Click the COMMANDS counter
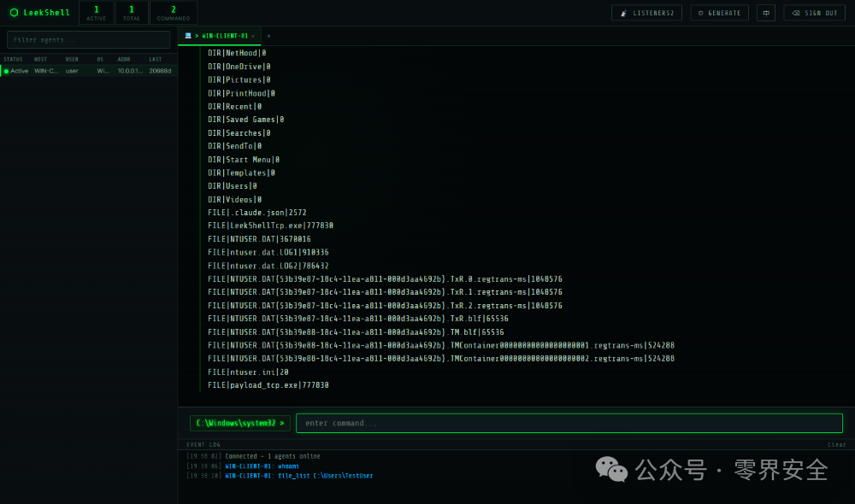Viewport: 855px width, 504px height. pos(174,13)
